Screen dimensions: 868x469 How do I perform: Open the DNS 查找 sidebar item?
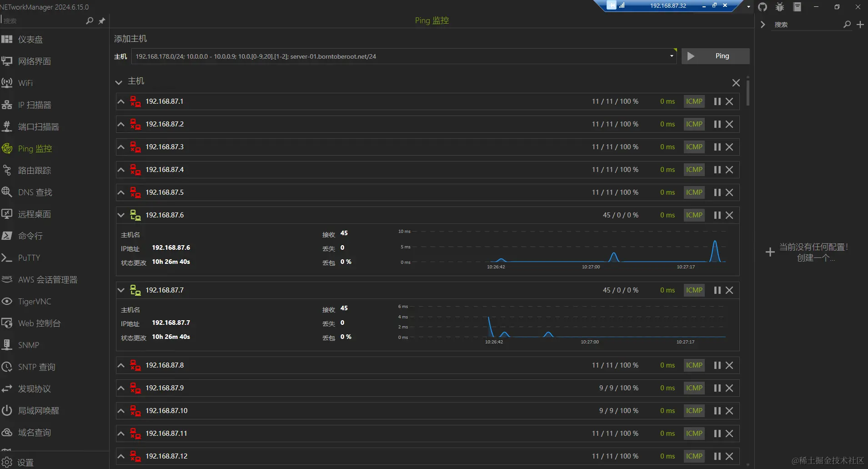pos(35,192)
